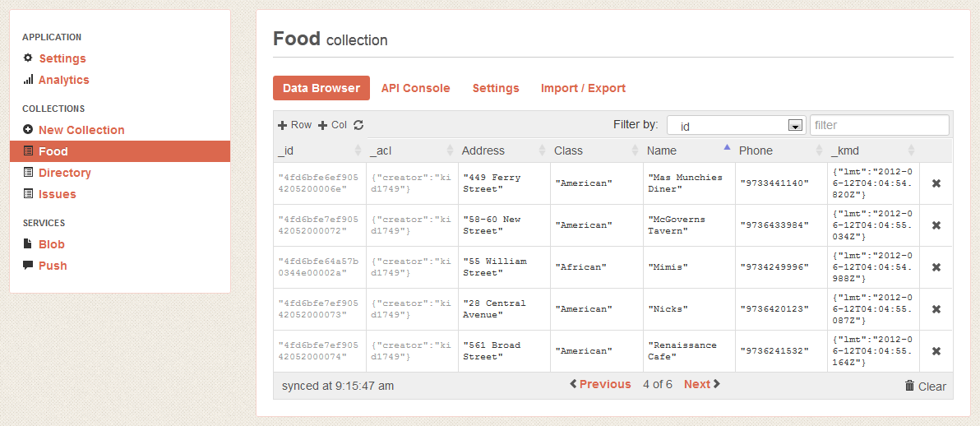Add a new column with plus Col
980x426 pixels.
pyautogui.click(x=333, y=125)
